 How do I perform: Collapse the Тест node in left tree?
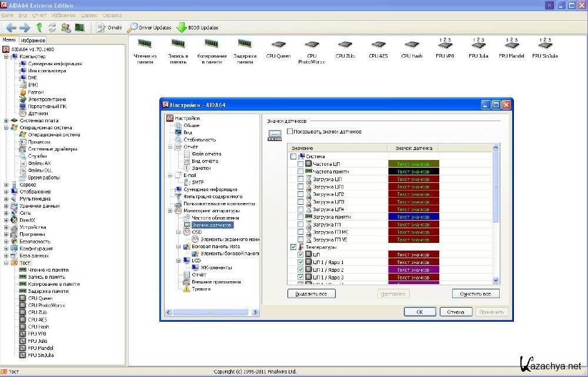click(x=6, y=263)
